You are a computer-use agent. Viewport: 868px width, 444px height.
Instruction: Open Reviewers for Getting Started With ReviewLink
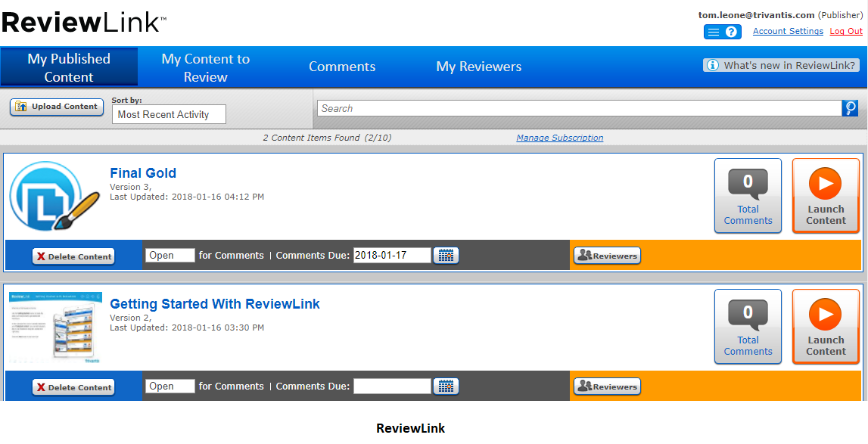tap(607, 387)
